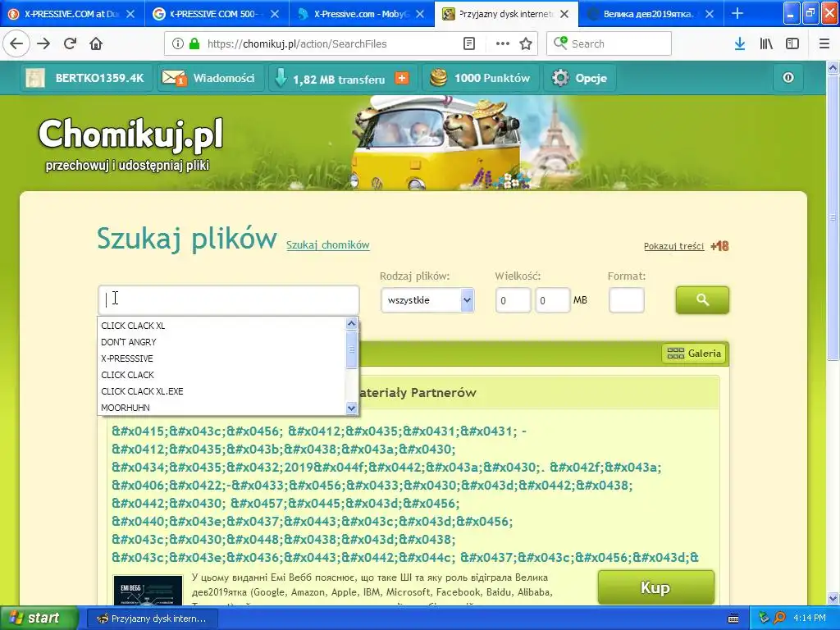Click the keyboard icon in taskbar

(733, 619)
